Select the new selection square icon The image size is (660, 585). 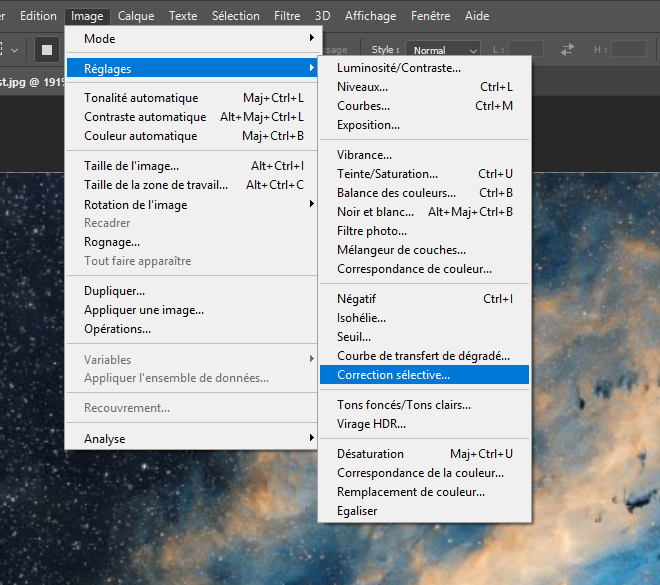(47, 50)
